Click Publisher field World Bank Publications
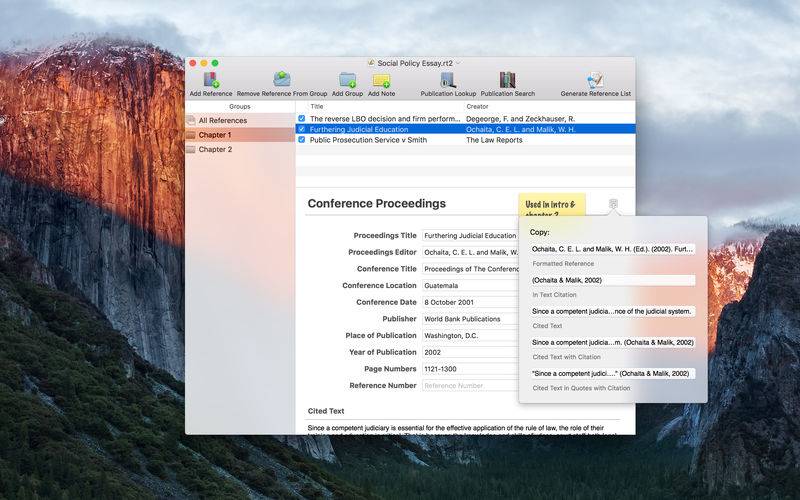Screen dimensions: 800x500 click(470, 319)
